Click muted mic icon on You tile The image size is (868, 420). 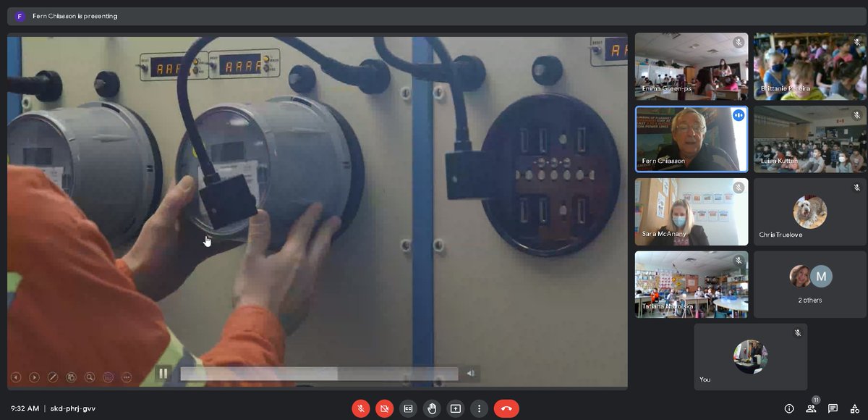tap(798, 333)
